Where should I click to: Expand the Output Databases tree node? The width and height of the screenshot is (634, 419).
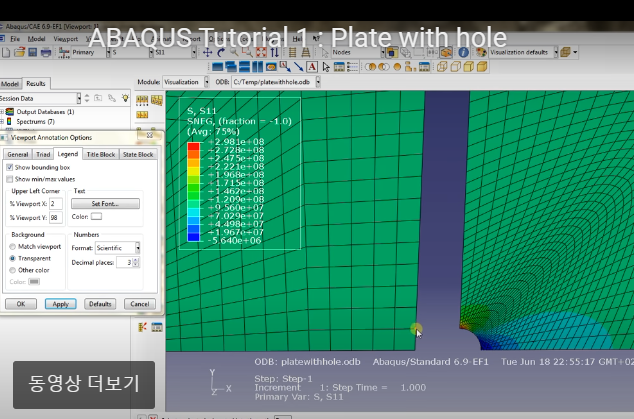tap(2, 112)
